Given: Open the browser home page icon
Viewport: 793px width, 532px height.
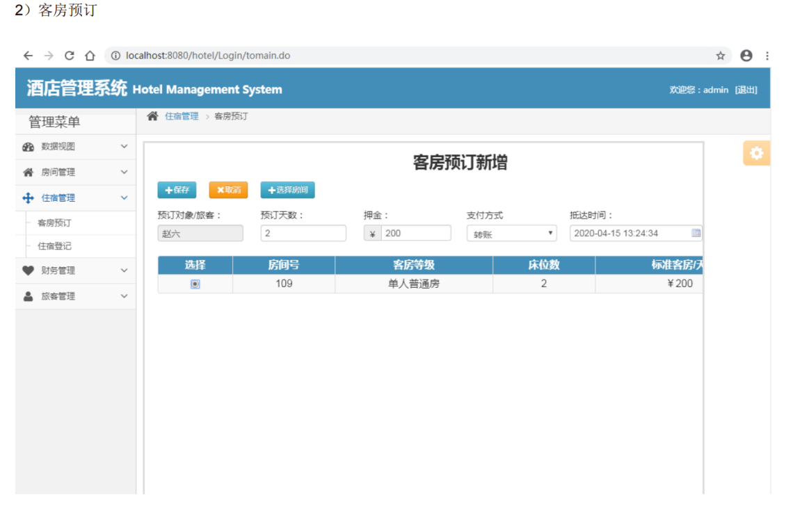Looking at the screenshot, I should tap(90, 56).
